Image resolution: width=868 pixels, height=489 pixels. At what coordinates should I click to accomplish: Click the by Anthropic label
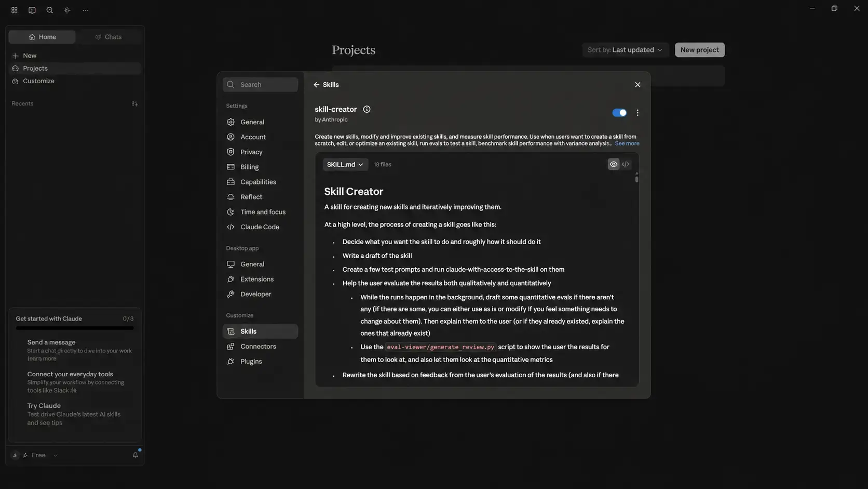pos(331,120)
